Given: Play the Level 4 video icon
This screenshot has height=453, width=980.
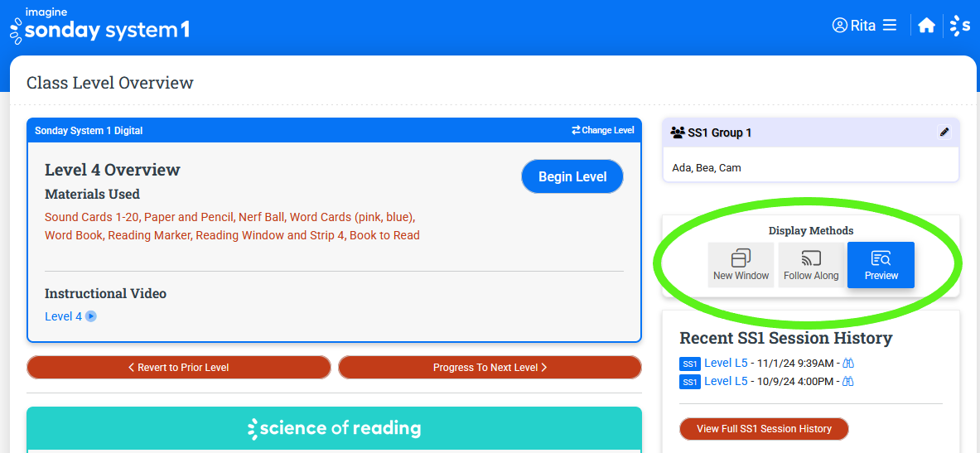Looking at the screenshot, I should pyautogui.click(x=90, y=316).
